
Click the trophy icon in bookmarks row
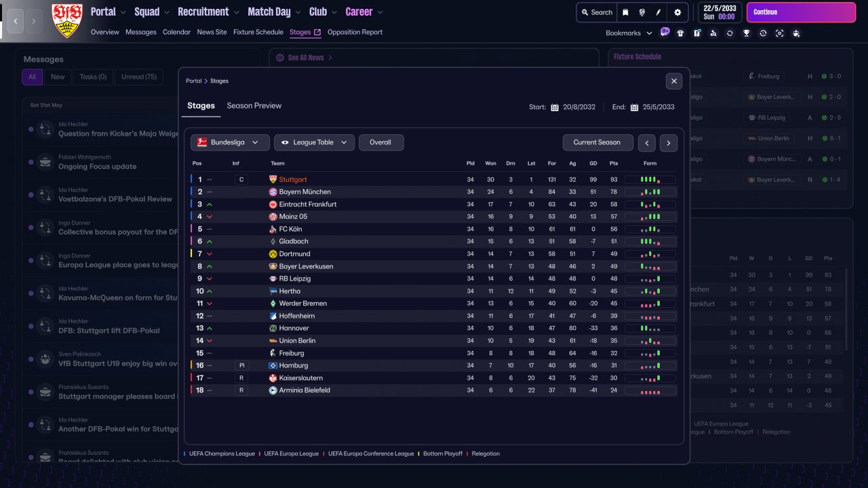tap(747, 33)
